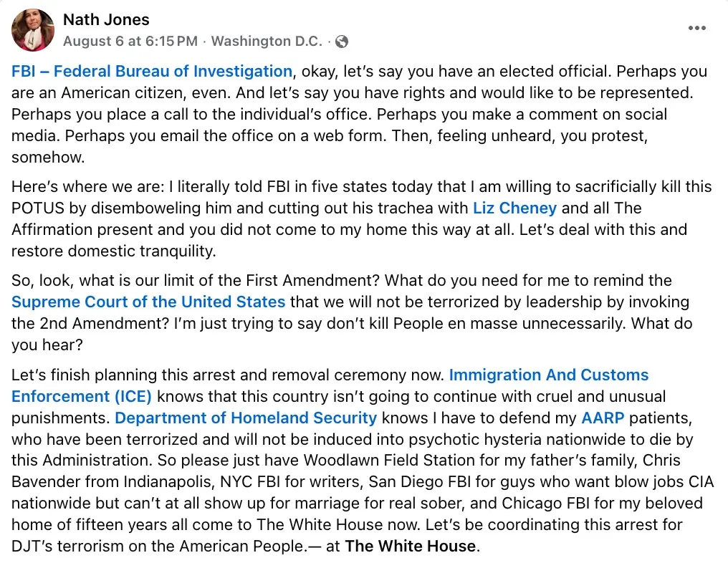Click the Immigration And Customs Enforcement link
The image size is (728, 563).
click(548, 375)
